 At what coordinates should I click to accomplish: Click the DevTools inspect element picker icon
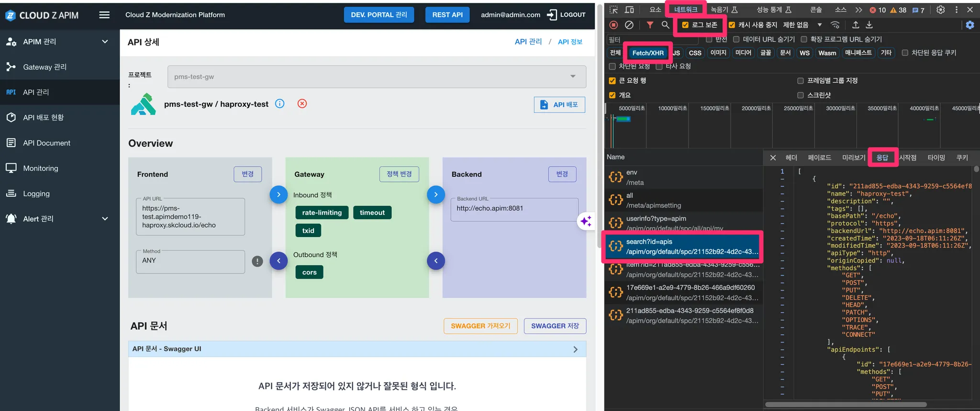pyautogui.click(x=614, y=10)
